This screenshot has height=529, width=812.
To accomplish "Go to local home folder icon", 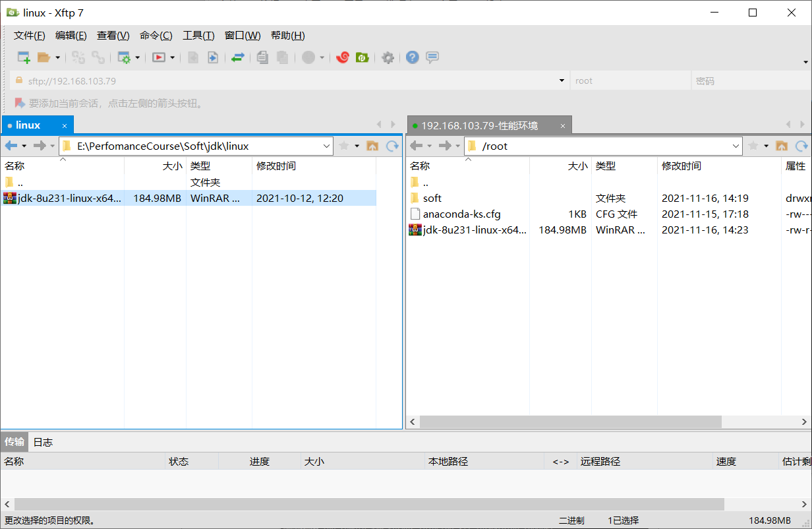I will [372, 146].
